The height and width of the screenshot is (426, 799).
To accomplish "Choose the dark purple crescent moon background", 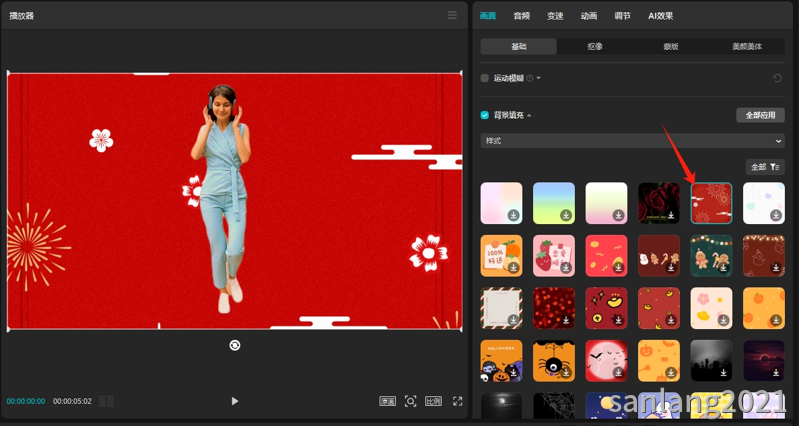I will 764,361.
